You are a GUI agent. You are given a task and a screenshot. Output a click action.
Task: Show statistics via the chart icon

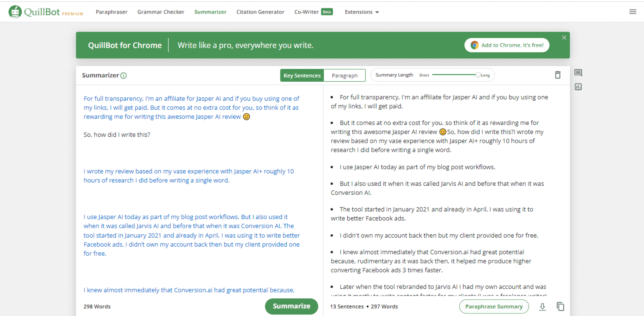[x=578, y=87]
